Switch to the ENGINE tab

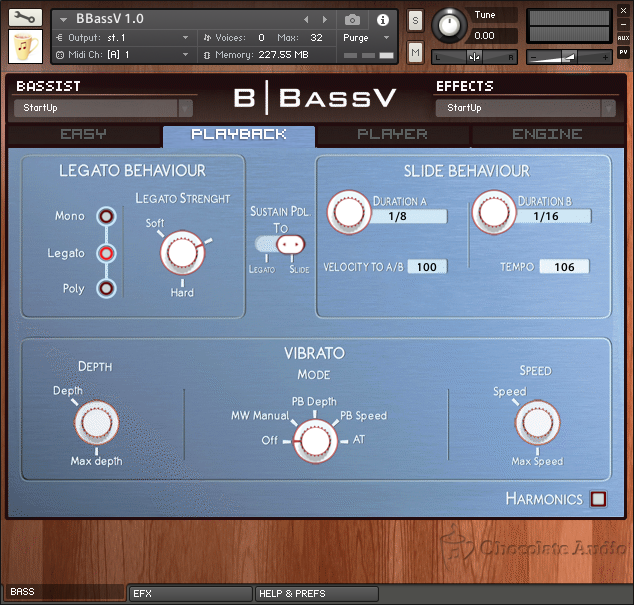[547, 134]
